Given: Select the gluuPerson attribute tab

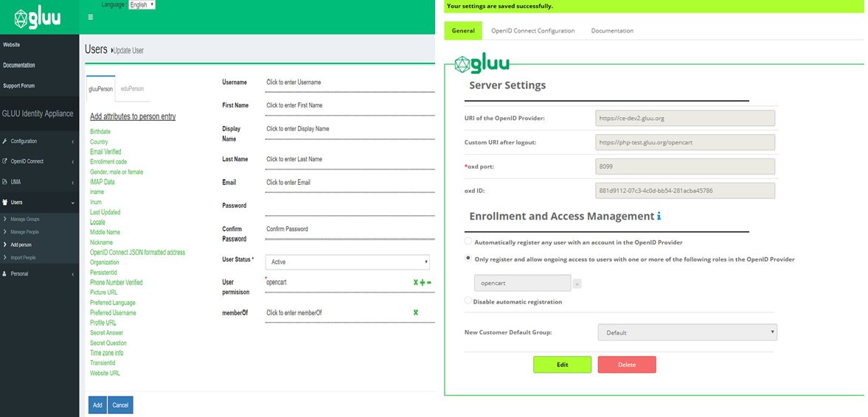Looking at the screenshot, I should (101, 88).
